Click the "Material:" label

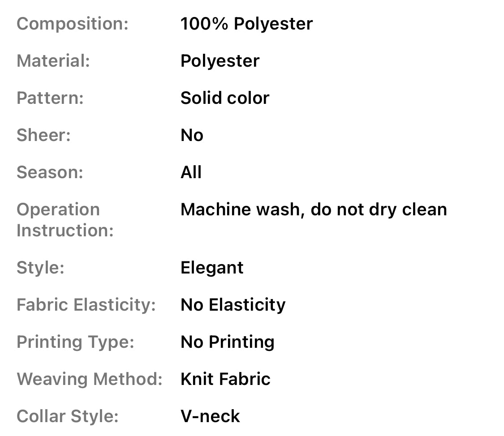pos(53,61)
